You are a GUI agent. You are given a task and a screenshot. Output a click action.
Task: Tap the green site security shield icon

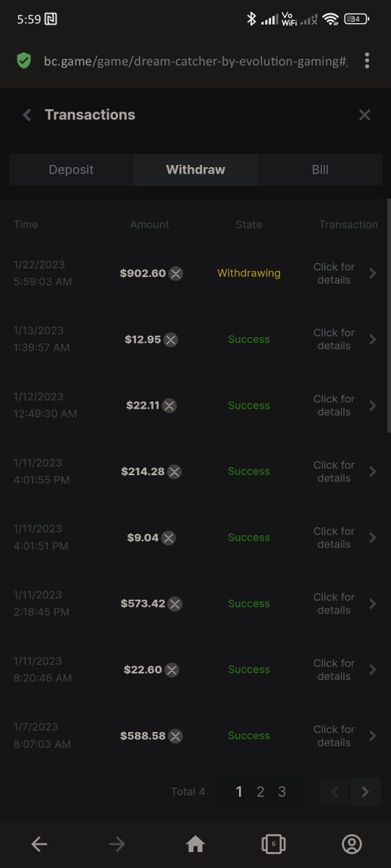(24, 61)
